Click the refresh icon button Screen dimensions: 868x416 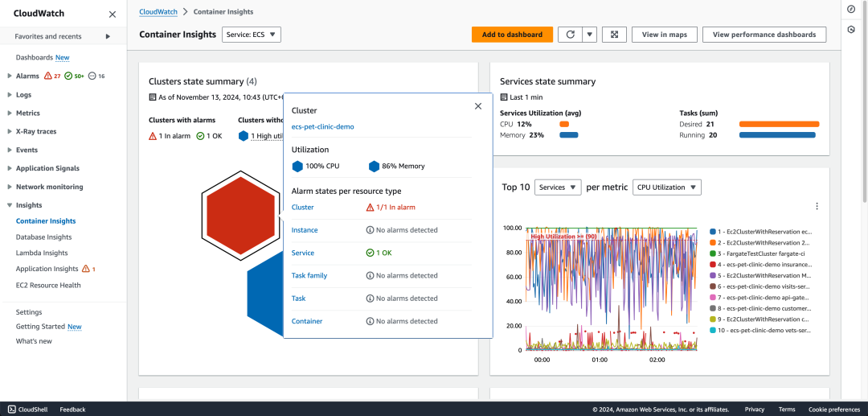[570, 35]
